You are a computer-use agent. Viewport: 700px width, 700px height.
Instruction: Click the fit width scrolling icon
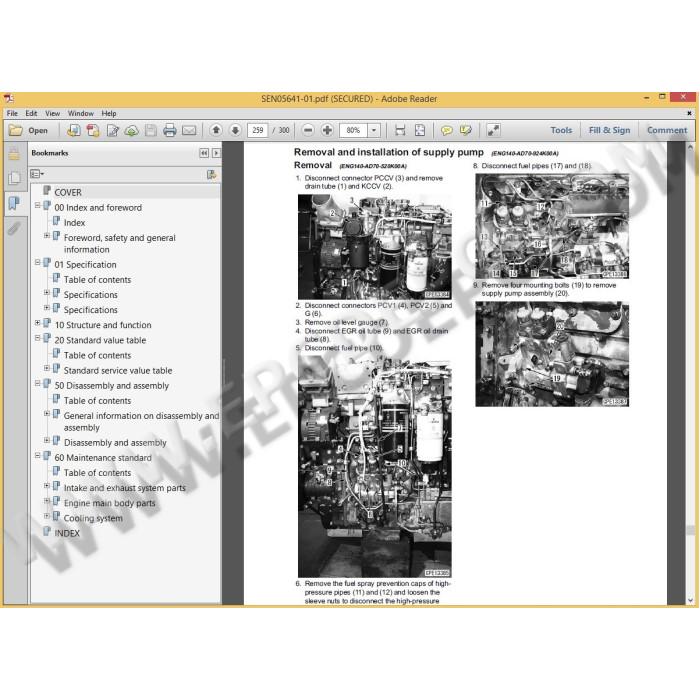click(x=400, y=130)
